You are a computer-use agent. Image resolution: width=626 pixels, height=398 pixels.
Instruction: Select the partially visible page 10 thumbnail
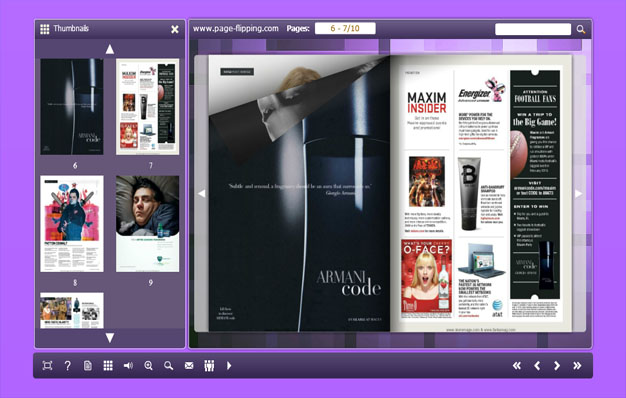coord(72,311)
